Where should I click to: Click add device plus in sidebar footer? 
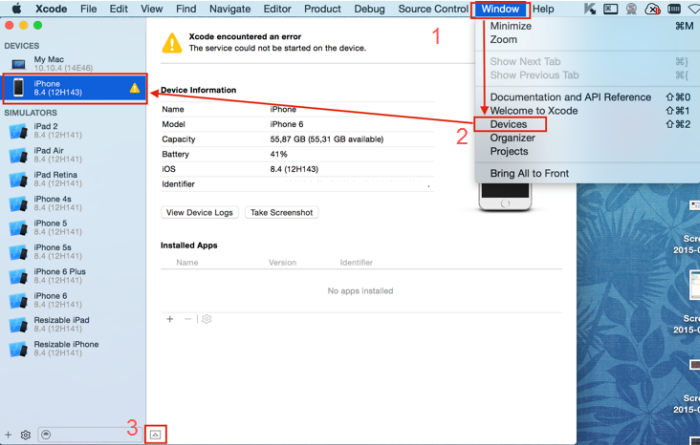point(8,434)
